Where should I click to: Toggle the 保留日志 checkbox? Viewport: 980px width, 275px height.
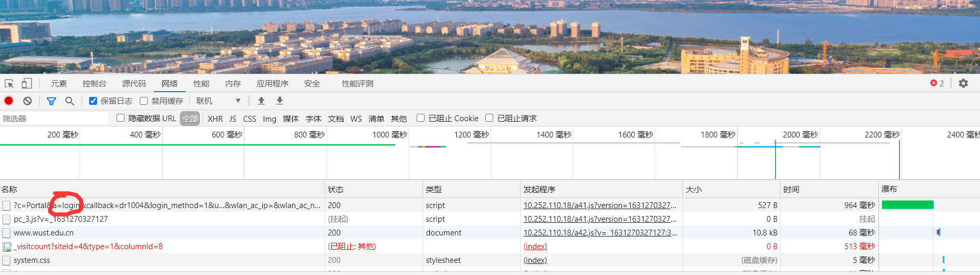[93, 101]
